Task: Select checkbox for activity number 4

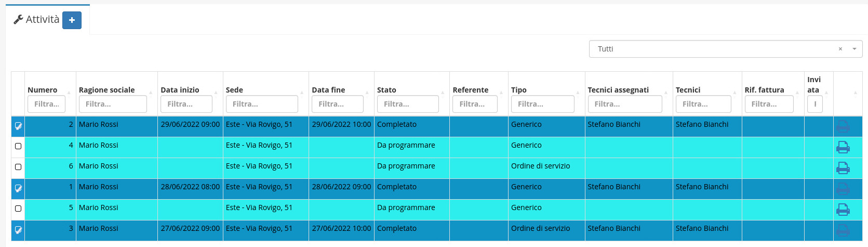Action: click(18, 146)
